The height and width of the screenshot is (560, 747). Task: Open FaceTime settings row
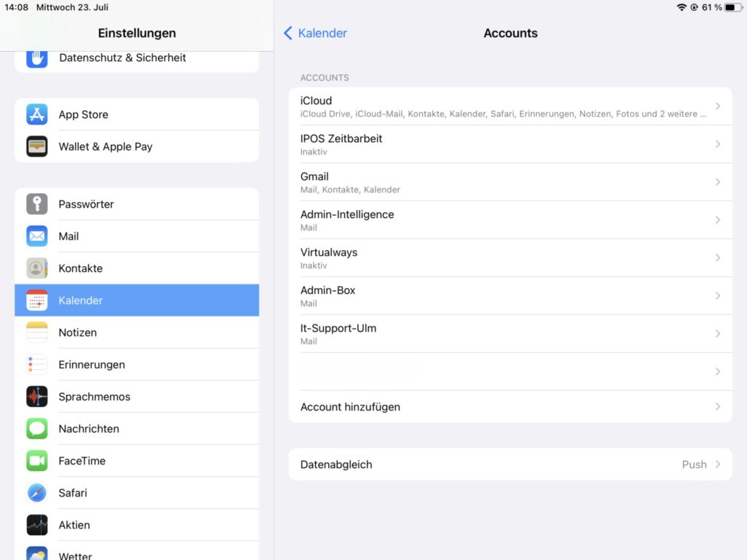tap(136, 461)
